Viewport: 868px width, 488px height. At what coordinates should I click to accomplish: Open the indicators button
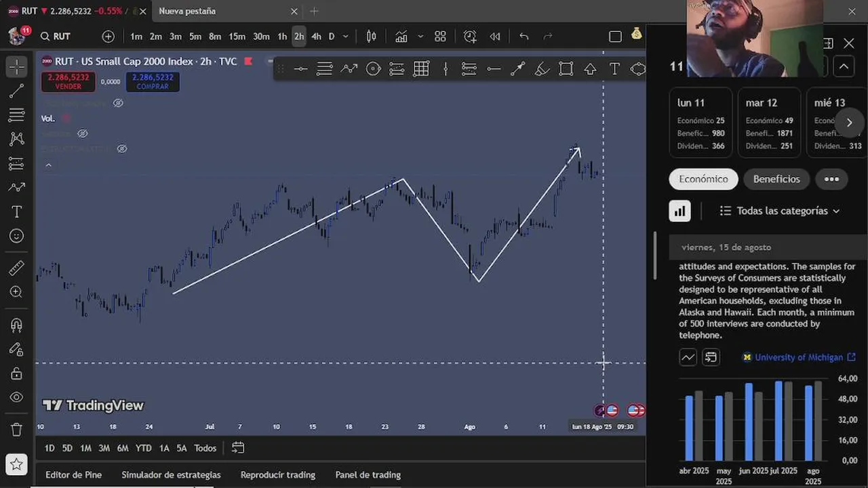(401, 37)
